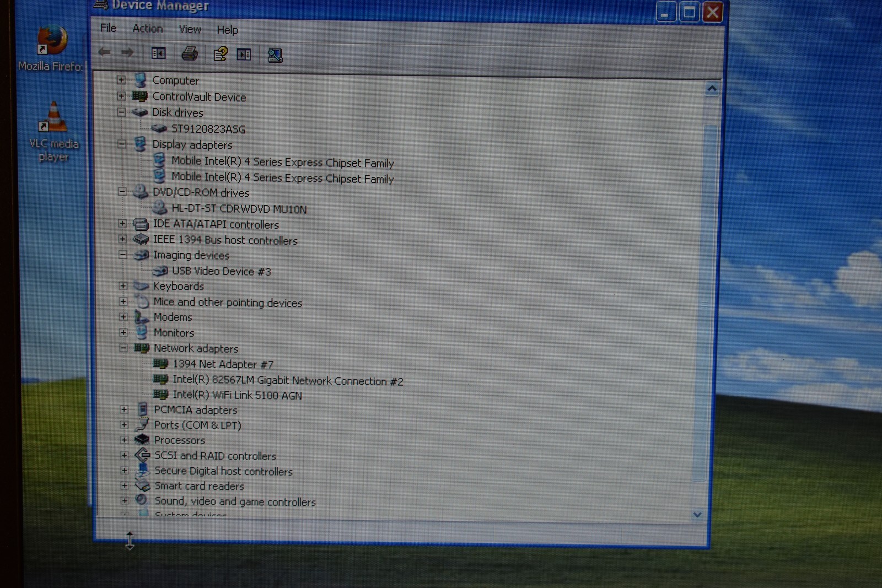882x588 pixels.
Task: Select USB Video Device #3
Action: click(222, 271)
